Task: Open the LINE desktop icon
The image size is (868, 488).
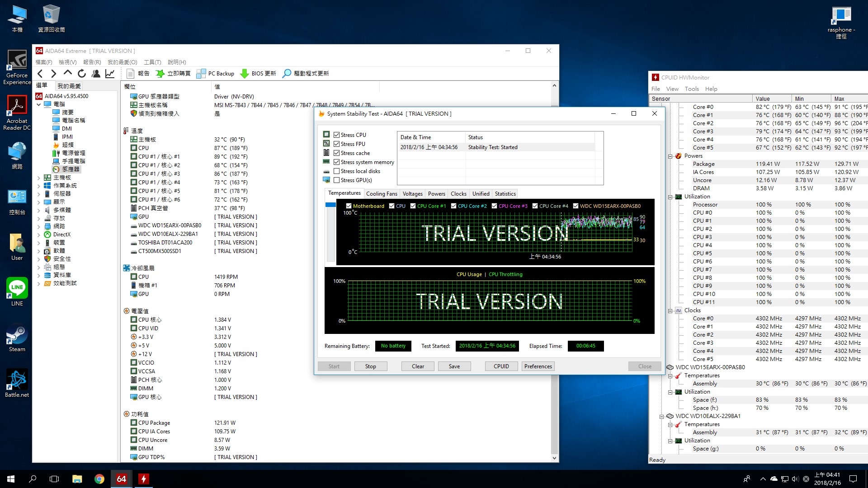Action: [x=17, y=292]
